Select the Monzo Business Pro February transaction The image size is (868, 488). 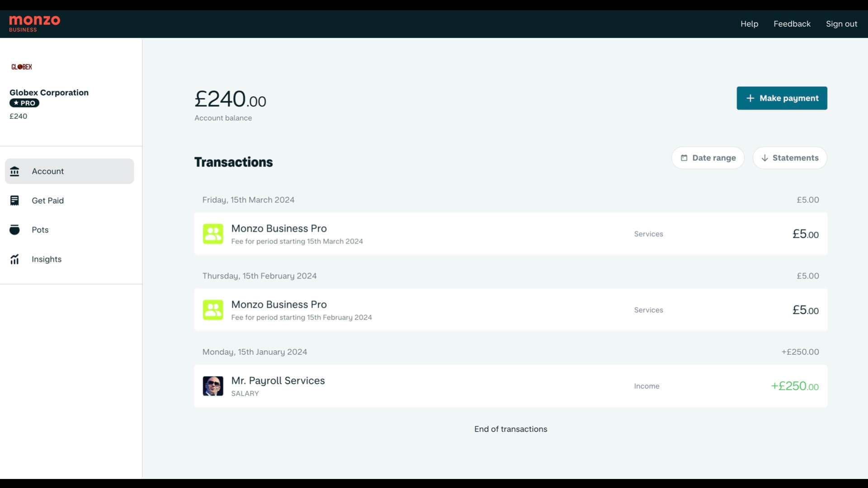511,310
